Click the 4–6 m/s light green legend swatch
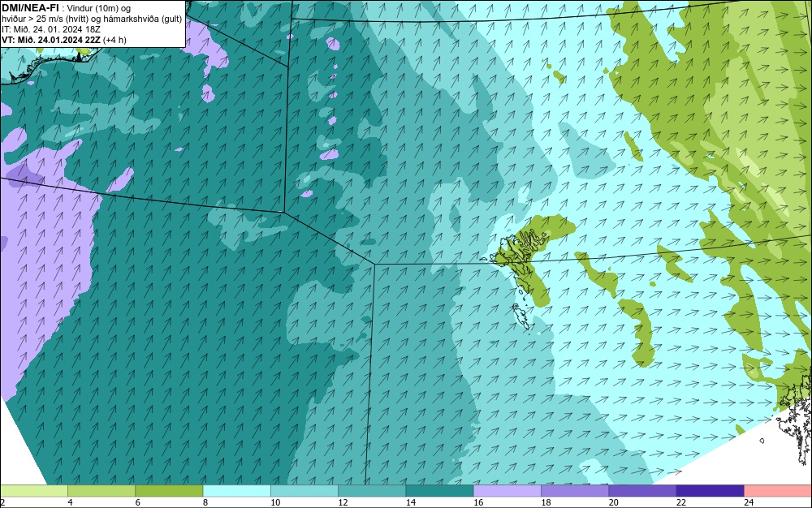This screenshot has width=812, height=508. (101, 491)
